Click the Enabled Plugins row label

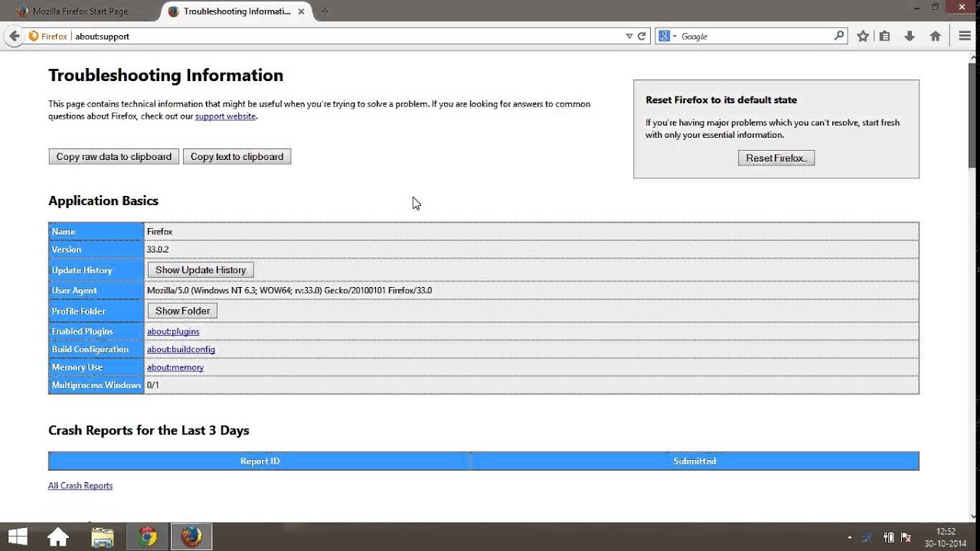coord(82,331)
